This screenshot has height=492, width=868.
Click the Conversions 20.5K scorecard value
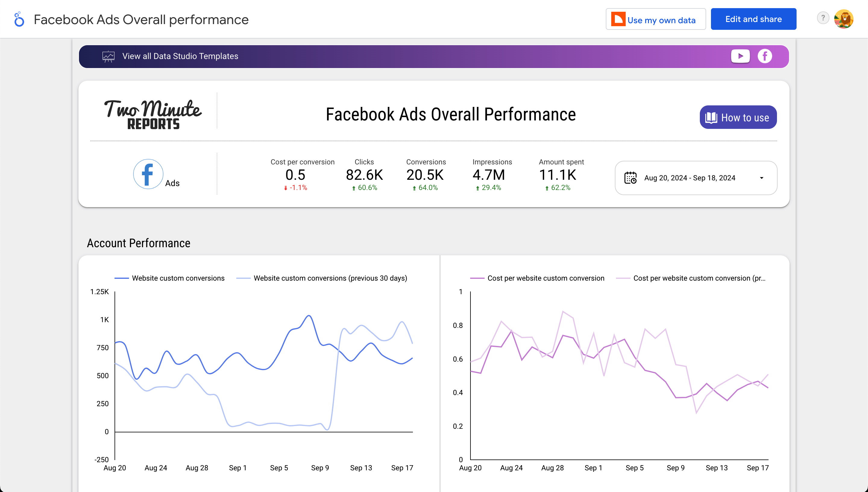tap(425, 175)
